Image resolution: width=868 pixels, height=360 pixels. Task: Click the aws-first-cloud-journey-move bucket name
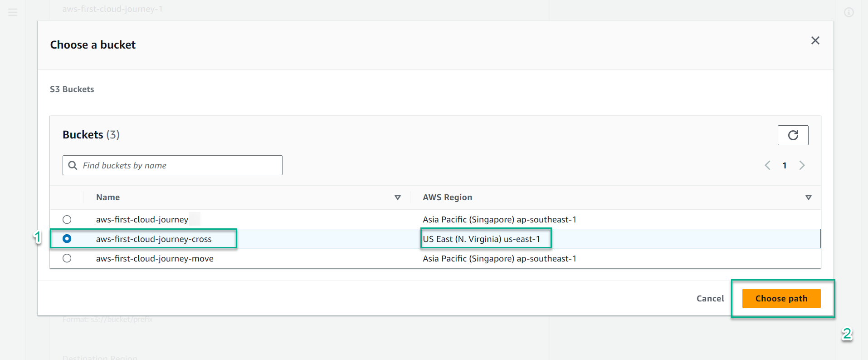click(x=155, y=258)
